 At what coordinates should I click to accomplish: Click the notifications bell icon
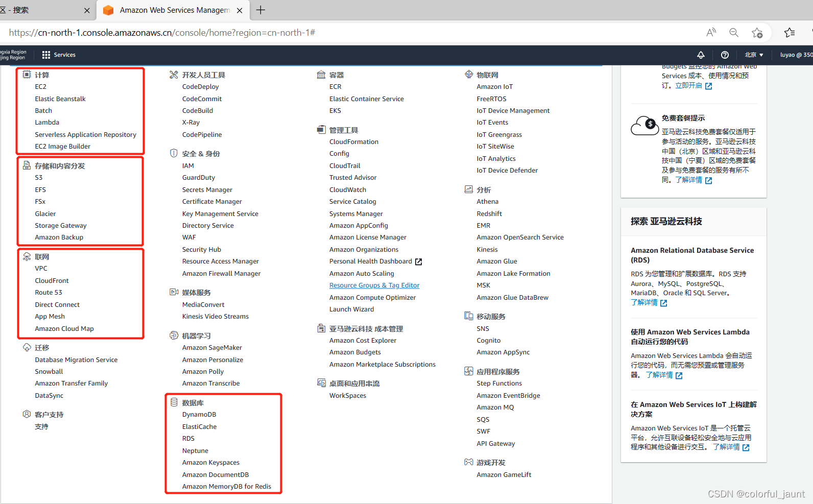coord(701,55)
